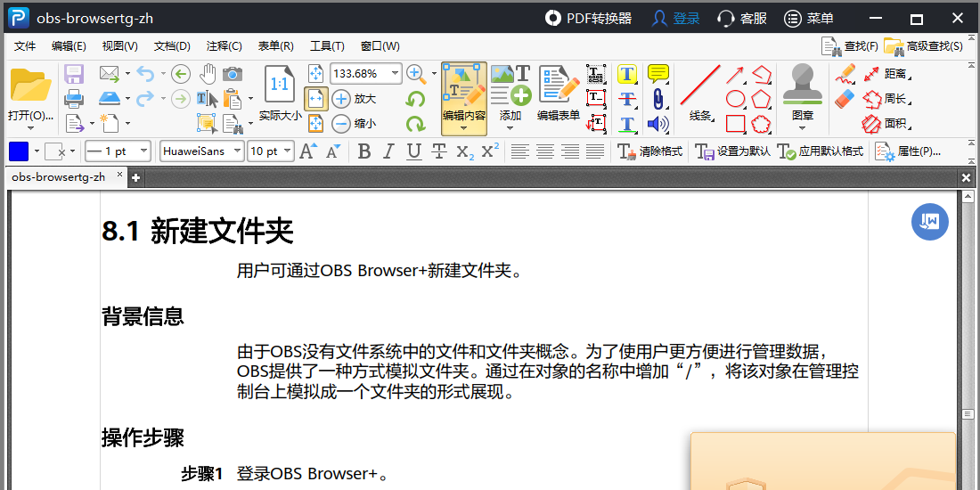Justify text alignment
The image size is (980, 490).
tap(595, 151)
